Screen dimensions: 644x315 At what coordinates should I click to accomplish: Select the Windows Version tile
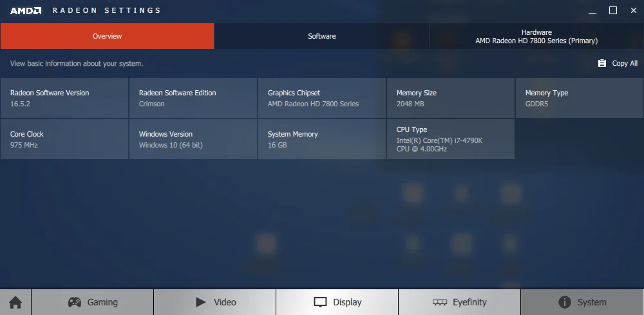193,138
